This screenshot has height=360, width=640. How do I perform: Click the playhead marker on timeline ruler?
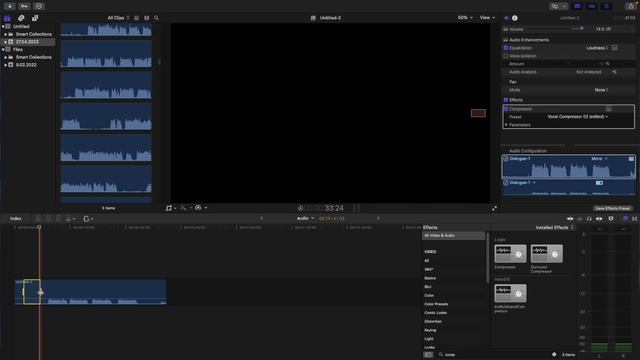pyautogui.click(x=40, y=227)
